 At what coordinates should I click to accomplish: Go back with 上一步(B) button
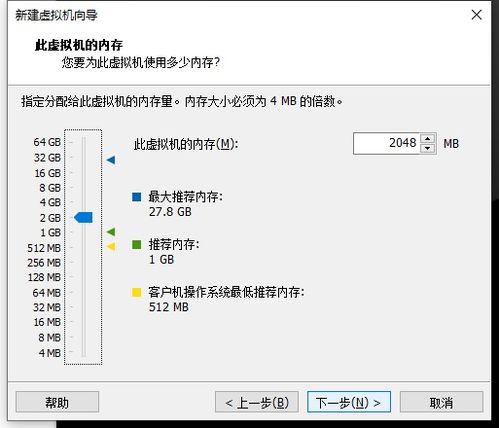point(257,402)
